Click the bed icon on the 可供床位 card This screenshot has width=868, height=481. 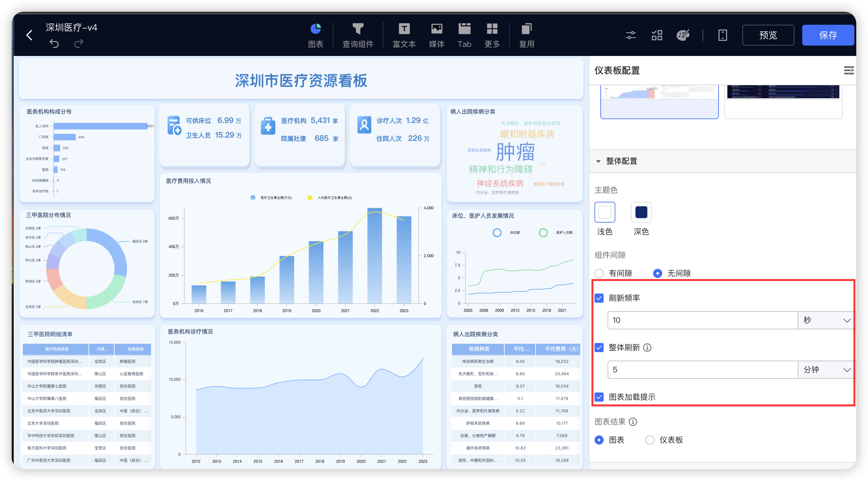coord(174,126)
